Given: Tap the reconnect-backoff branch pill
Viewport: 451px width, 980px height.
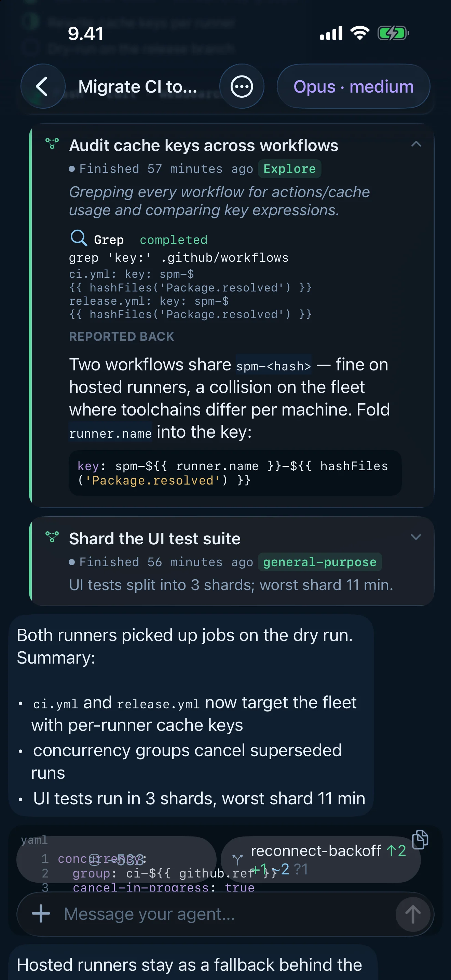Looking at the screenshot, I should [320, 860].
